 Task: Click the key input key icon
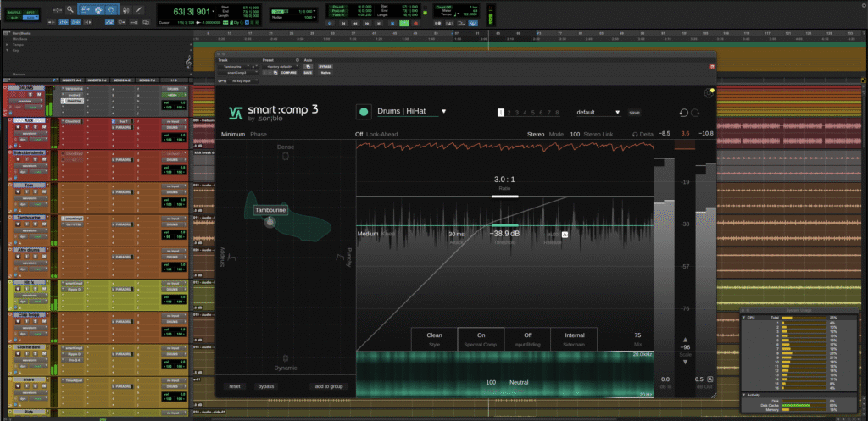(222, 80)
